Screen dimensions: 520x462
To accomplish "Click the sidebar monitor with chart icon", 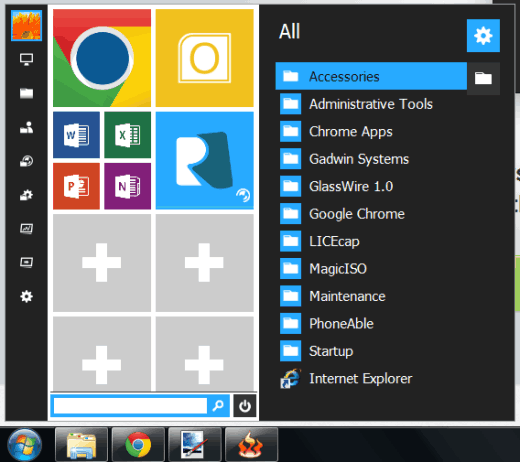I will (x=26, y=229).
